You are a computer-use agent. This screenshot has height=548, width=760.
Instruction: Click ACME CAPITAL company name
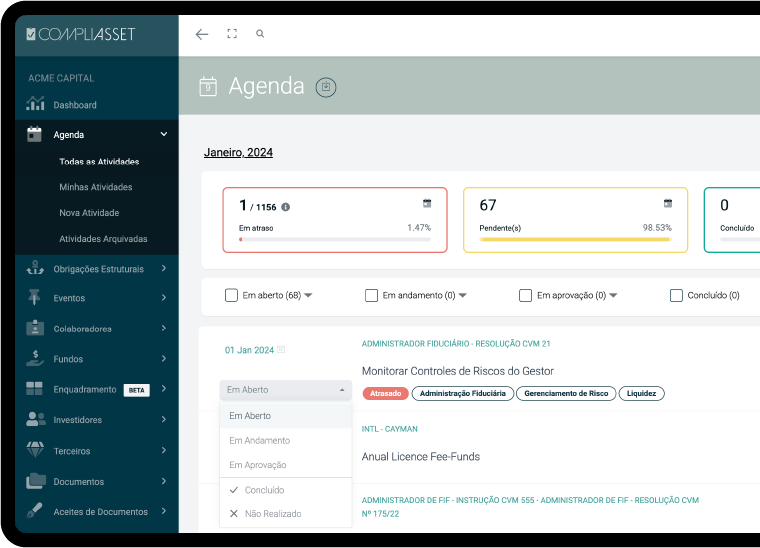(61, 78)
